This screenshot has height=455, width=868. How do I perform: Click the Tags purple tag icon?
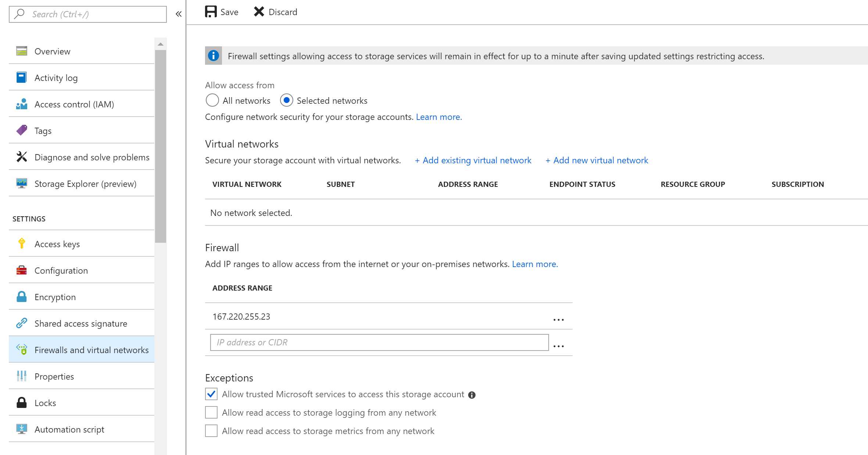coord(22,130)
